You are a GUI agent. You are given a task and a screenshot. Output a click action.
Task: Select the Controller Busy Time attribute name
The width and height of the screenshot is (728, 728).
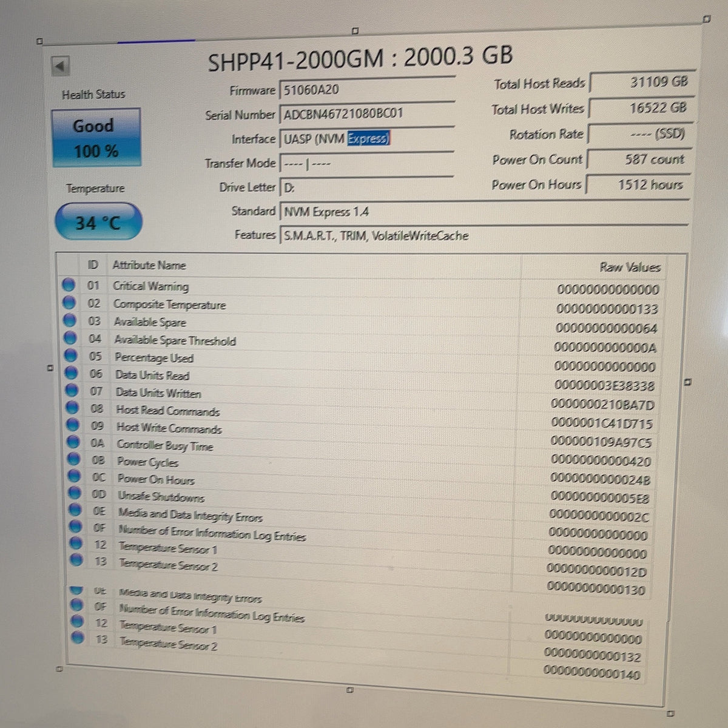[x=165, y=446]
